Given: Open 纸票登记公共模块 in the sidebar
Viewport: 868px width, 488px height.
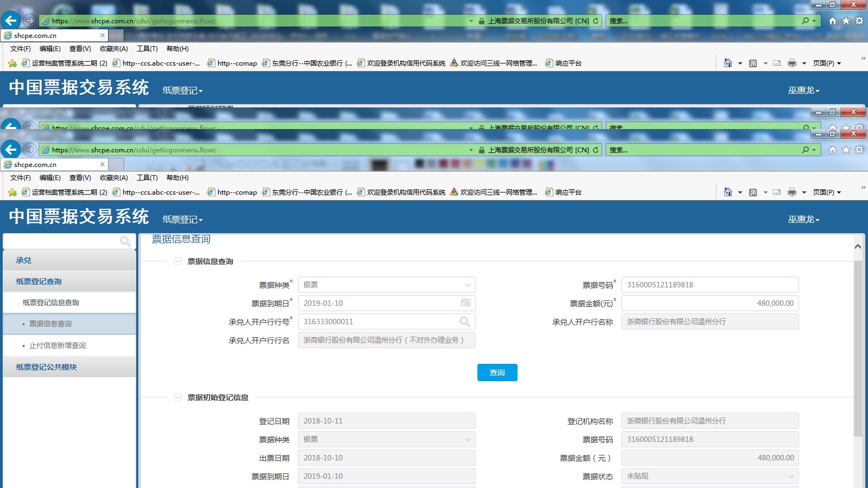Looking at the screenshot, I should (x=47, y=367).
